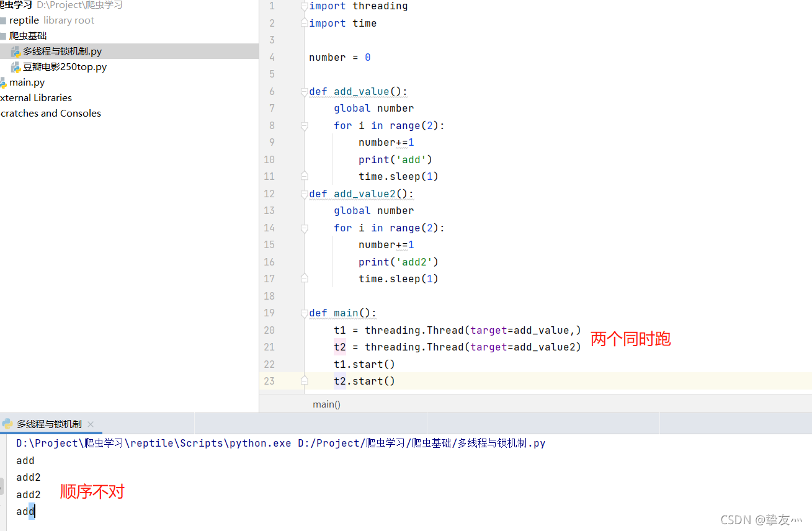Viewport: 812px width, 531px height.
Task: Close the 多线程与锁机制 run tab
Action: tap(91, 424)
